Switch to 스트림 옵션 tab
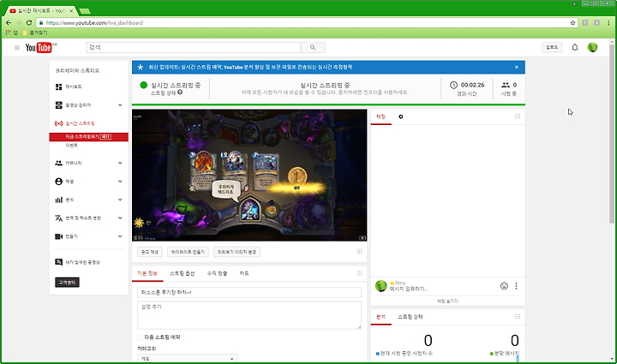Viewport: 617px width, 364px height. tap(183, 273)
